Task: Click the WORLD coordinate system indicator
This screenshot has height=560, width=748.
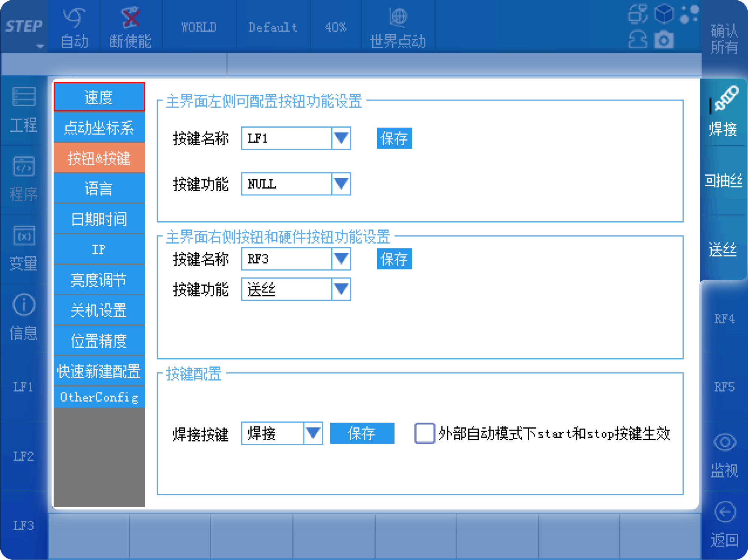Action: (x=199, y=27)
